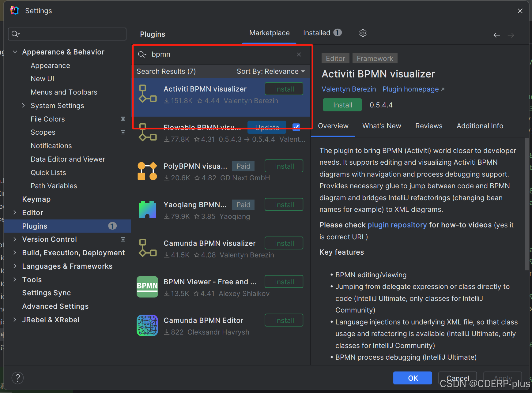Viewport: 532px width, 393px height.
Task: Open the Valentyn Berezin vendor link
Action: tap(349, 89)
